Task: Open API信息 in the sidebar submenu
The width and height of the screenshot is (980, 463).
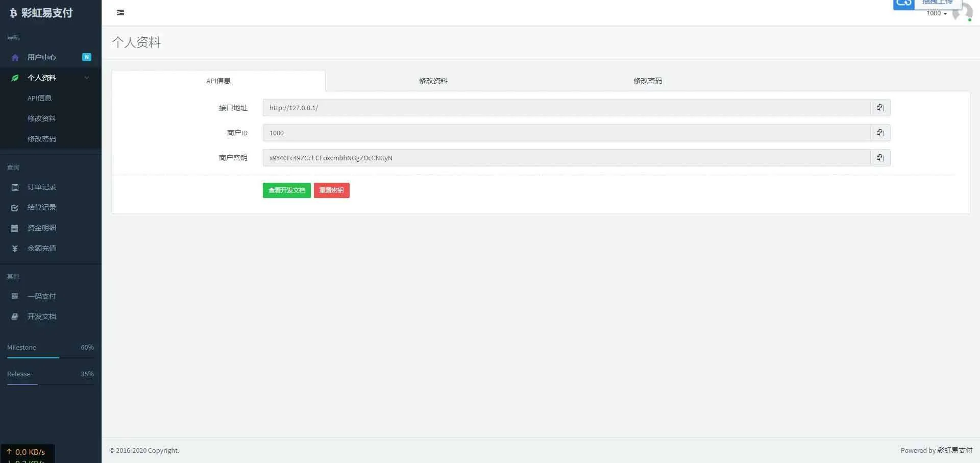Action: pyautogui.click(x=39, y=98)
